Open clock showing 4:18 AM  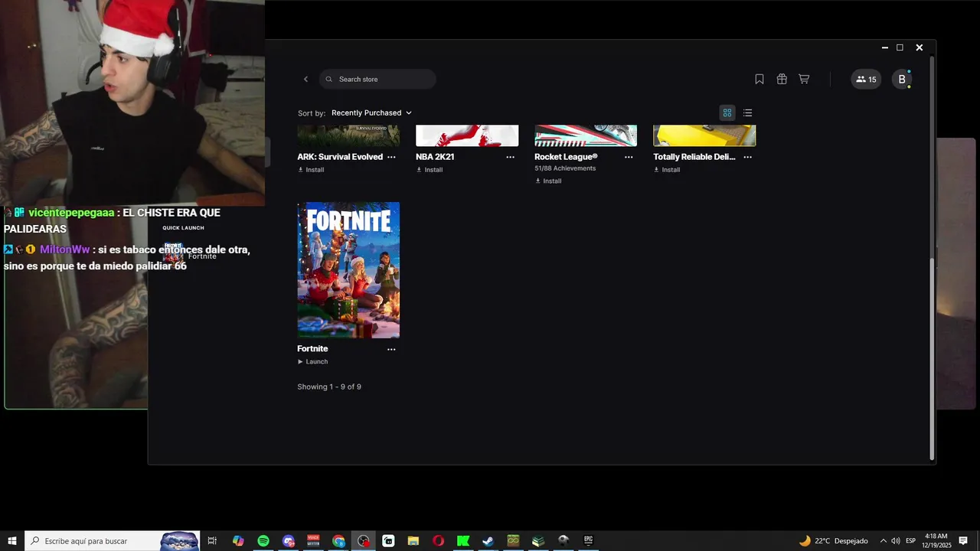tap(936, 541)
